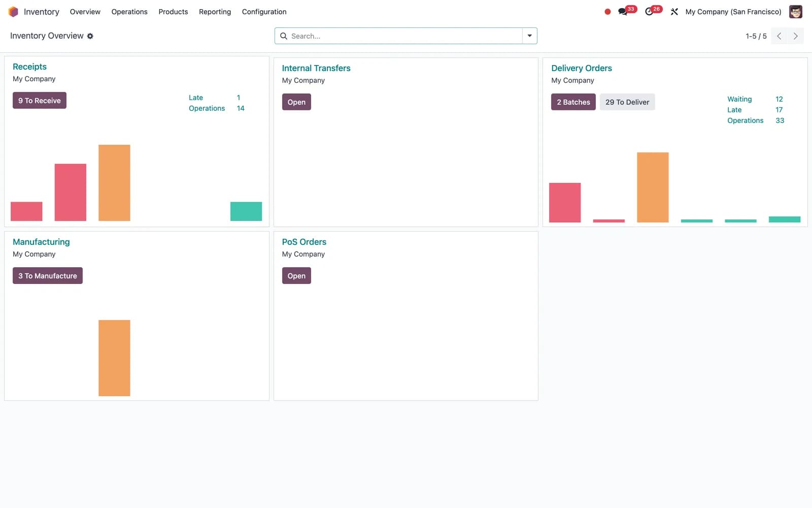Click the 9 To Receive button

coord(40,101)
